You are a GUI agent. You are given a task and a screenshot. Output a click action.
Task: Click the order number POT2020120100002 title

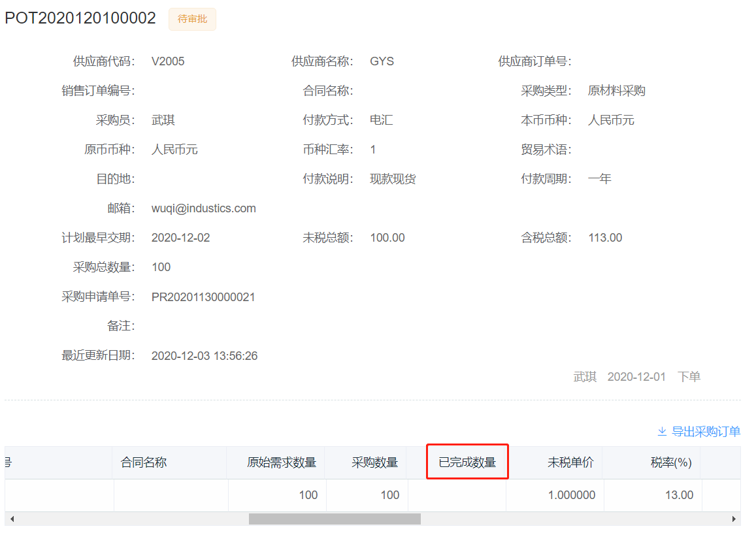pos(80,18)
